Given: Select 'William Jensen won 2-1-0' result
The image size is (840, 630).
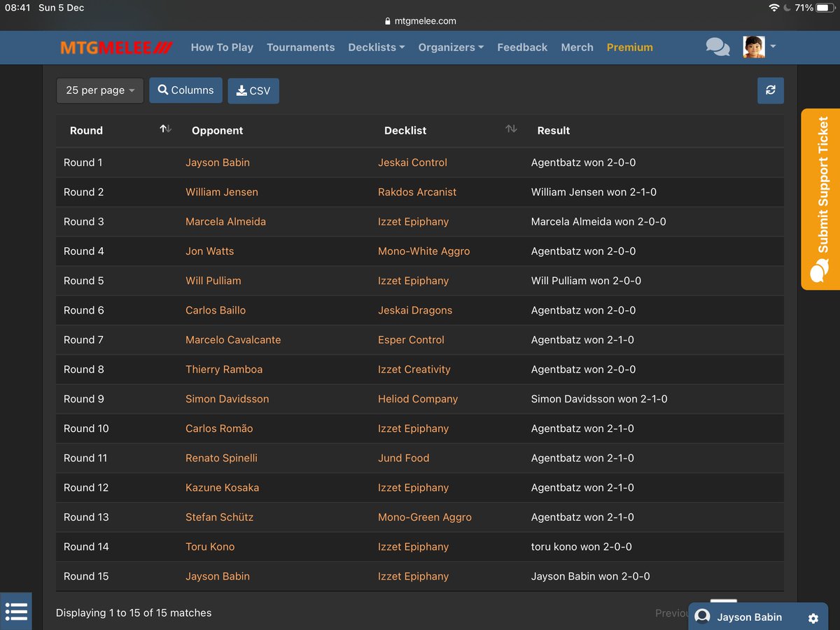Looking at the screenshot, I should (594, 192).
